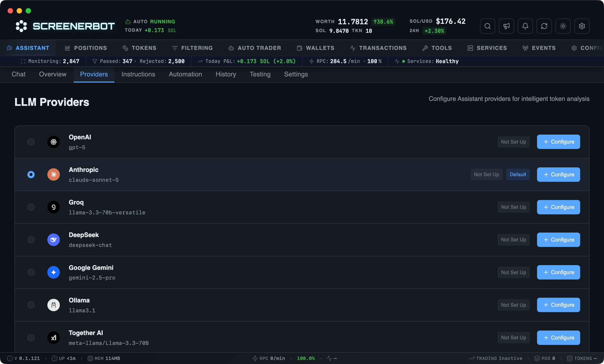
Task: Configure the Anthropic provider
Action: pyautogui.click(x=558, y=175)
